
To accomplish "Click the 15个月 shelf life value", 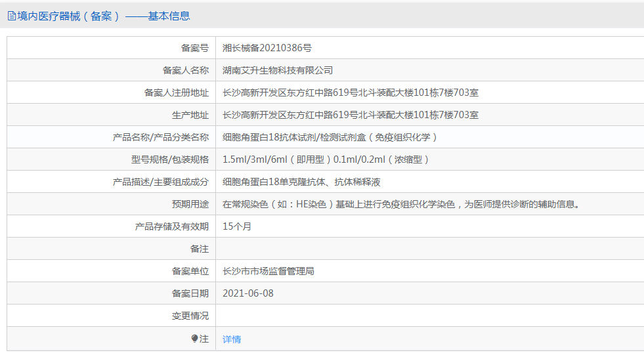I will (x=237, y=226).
